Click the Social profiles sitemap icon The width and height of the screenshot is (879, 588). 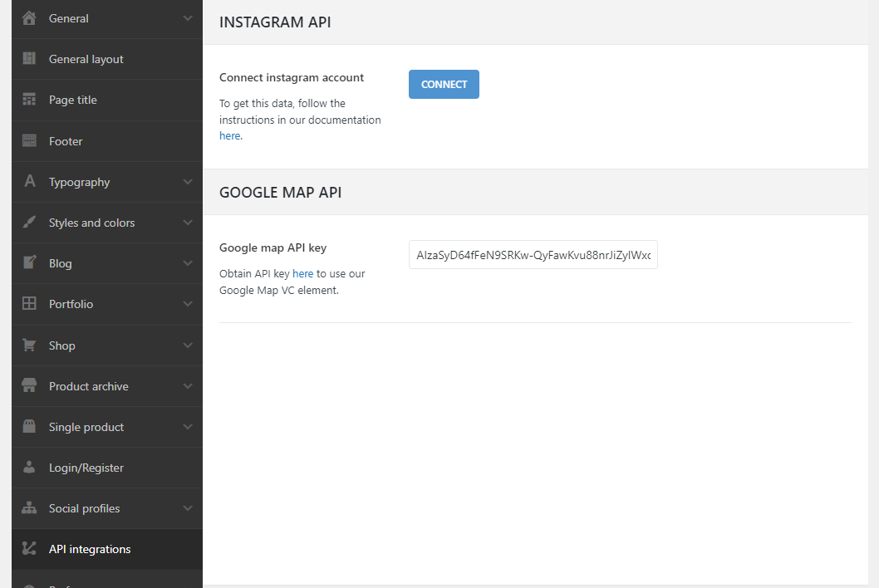(x=29, y=507)
